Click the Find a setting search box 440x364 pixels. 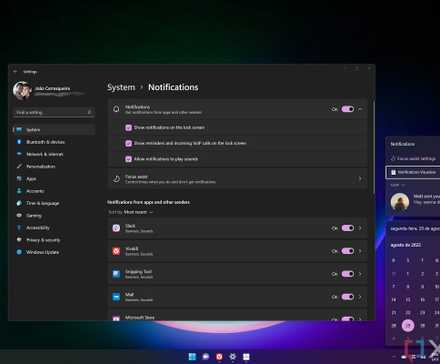pos(54,112)
